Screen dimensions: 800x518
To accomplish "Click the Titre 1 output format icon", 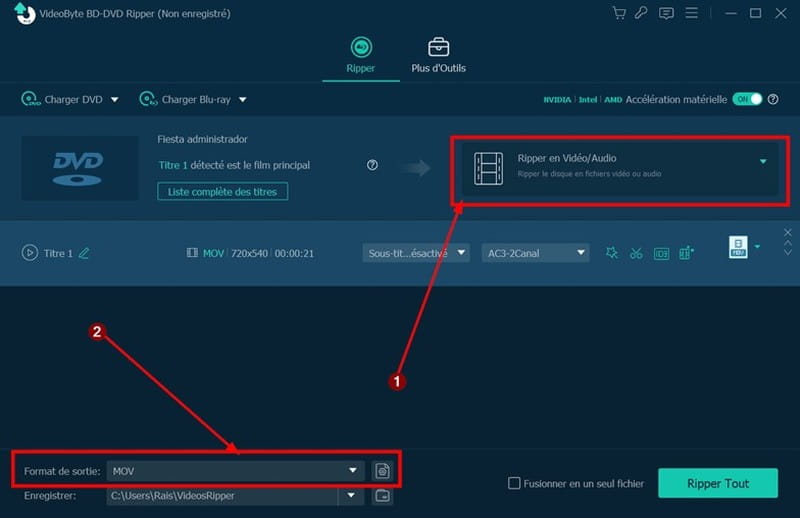I will click(x=738, y=247).
